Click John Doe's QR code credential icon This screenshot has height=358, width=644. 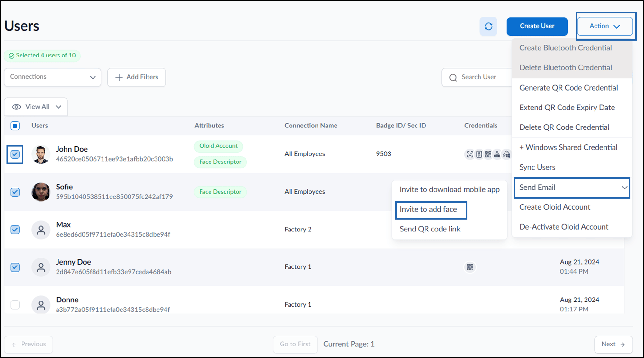[488, 154]
